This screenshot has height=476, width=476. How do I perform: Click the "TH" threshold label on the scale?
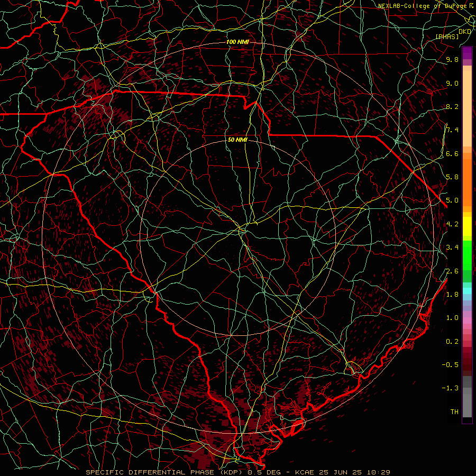point(454,412)
